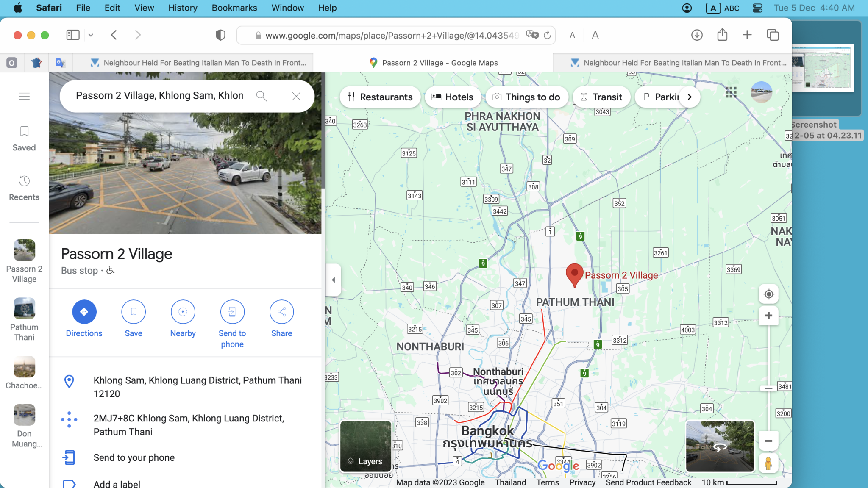Viewport: 868px width, 488px height.
Task: Open the Bookmarks menu
Action: point(234,8)
